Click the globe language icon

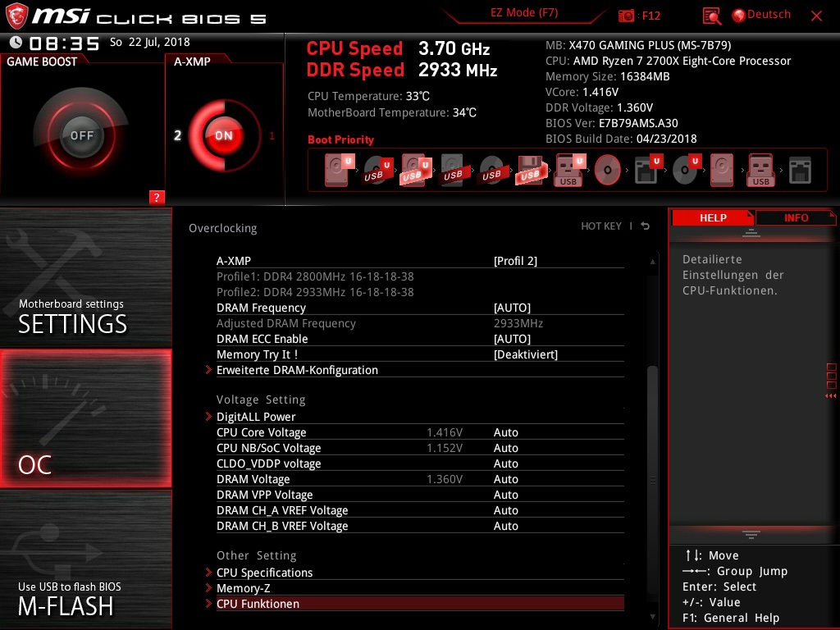(739, 16)
